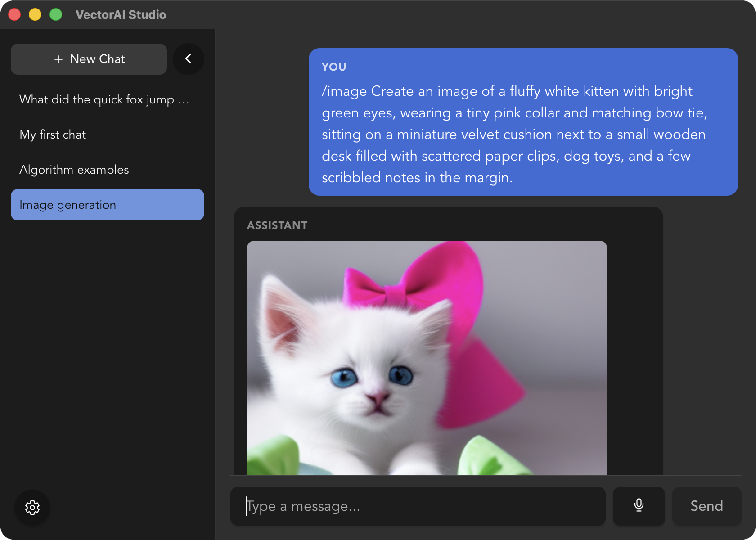Start voice input with the microphone
The image size is (756, 540).
tap(639, 506)
